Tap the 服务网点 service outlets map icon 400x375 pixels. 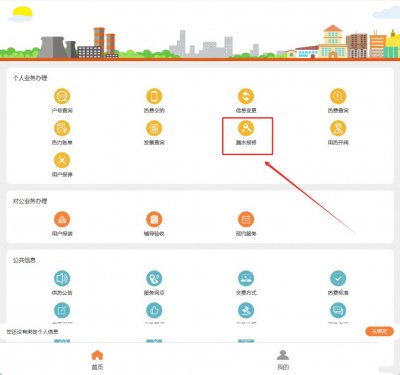click(154, 278)
